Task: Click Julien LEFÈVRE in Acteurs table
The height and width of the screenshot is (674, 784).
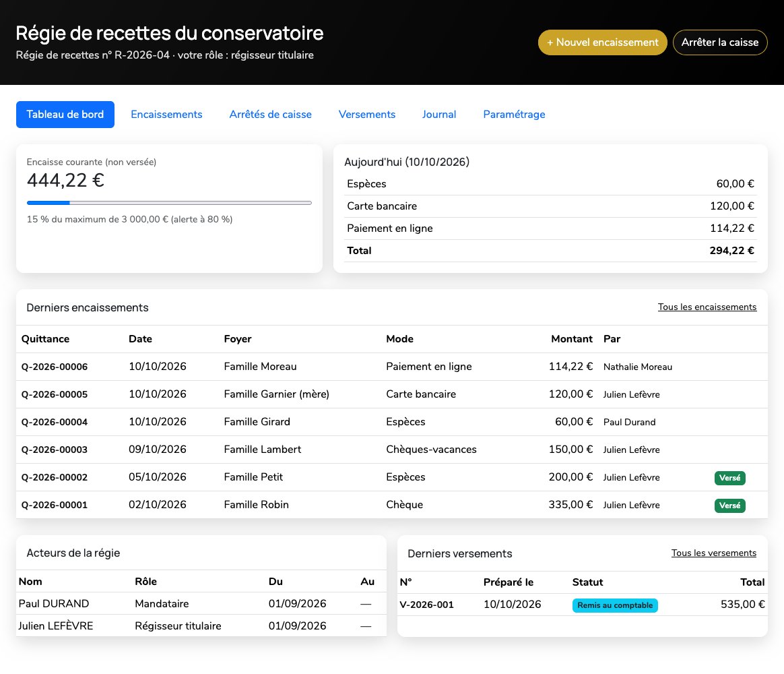Action: (x=55, y=625)
